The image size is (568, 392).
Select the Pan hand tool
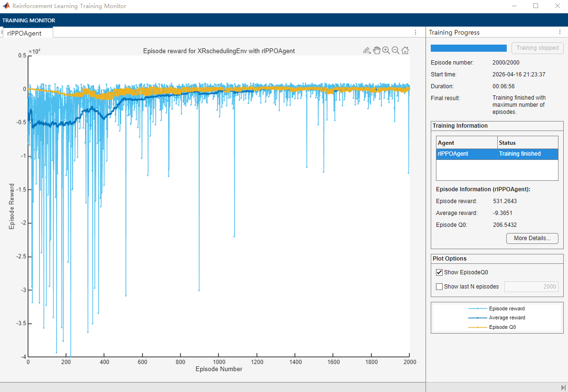click(377, 50)
